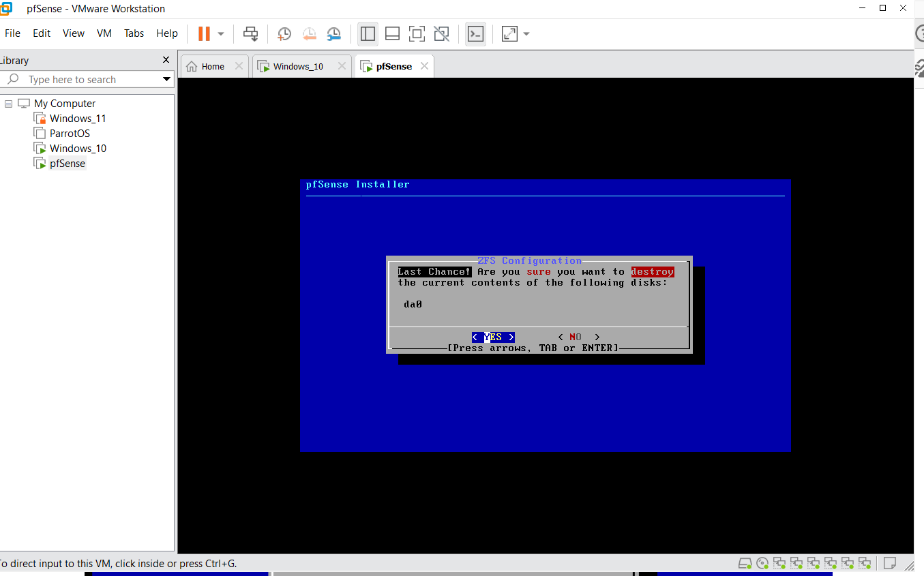Click the da0 disk name text
This screenshot has height=576, width=924.
click(x=413, y=304)
